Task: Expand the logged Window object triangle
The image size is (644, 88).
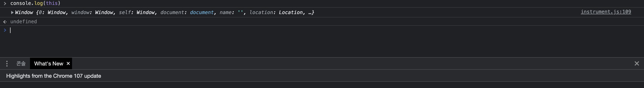Action: 12,13
